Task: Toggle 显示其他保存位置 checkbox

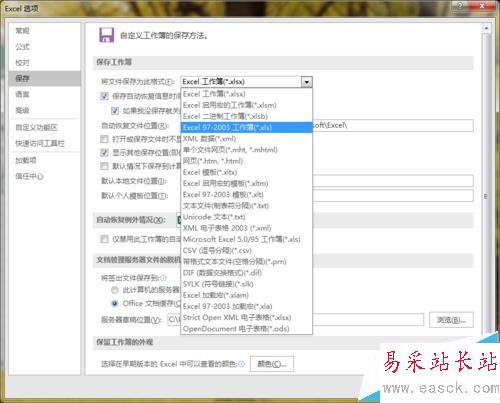Action: tap(104, 153)
